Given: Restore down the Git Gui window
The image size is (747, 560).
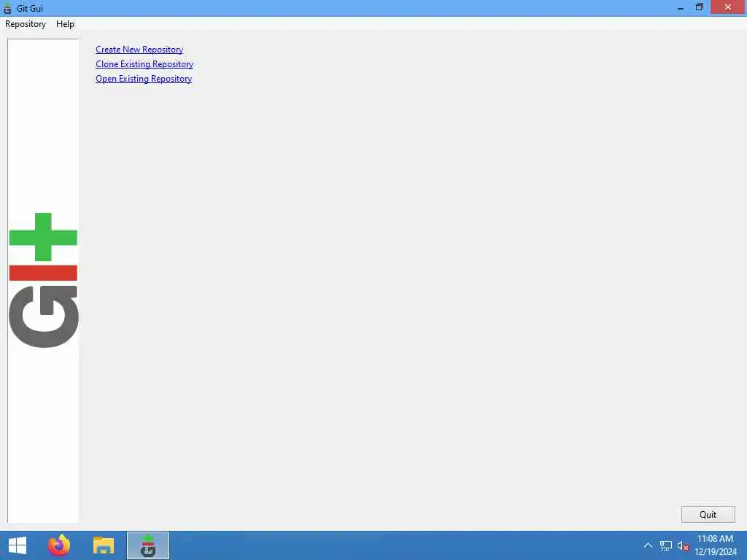Looking at the screenshot, I should [700, 7].
